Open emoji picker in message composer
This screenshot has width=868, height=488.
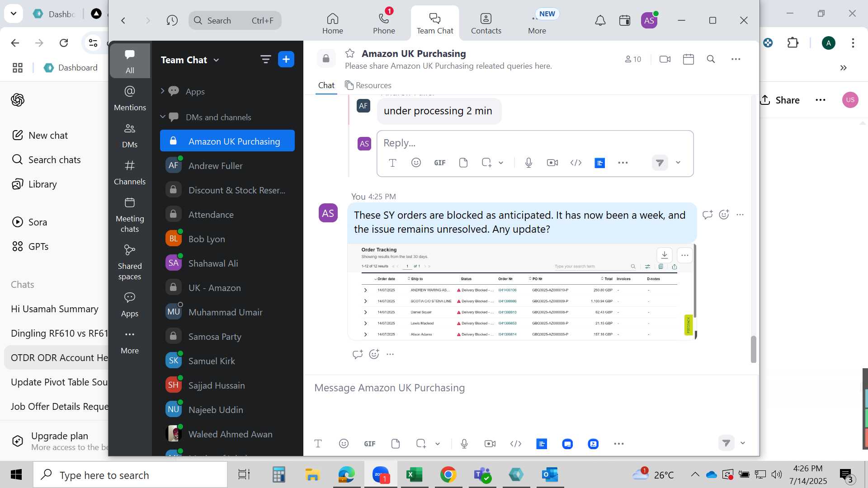pos(344,444)
